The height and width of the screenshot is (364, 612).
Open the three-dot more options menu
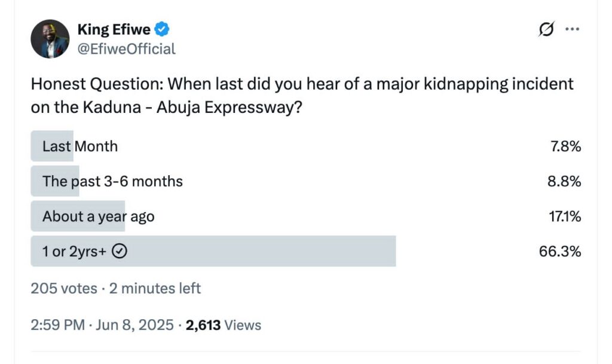(572, 29)
